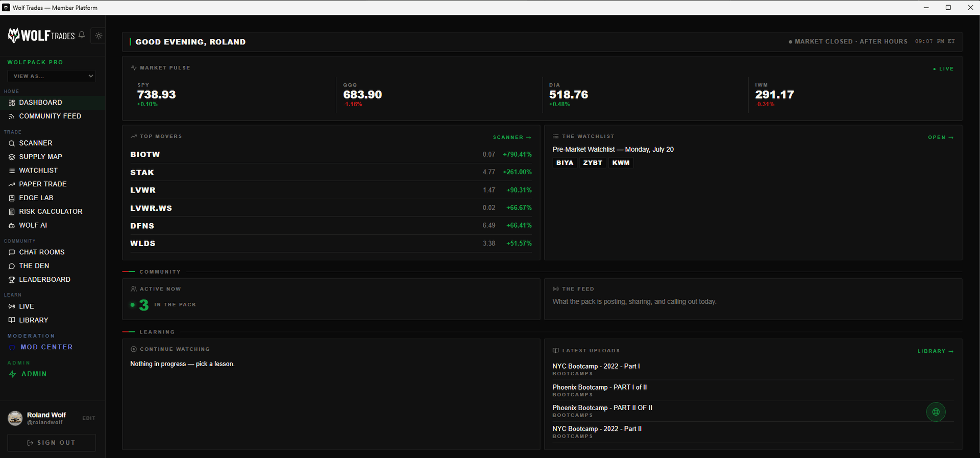
Task: Navigate to Risk Calculator
Action: coord(53,211)
